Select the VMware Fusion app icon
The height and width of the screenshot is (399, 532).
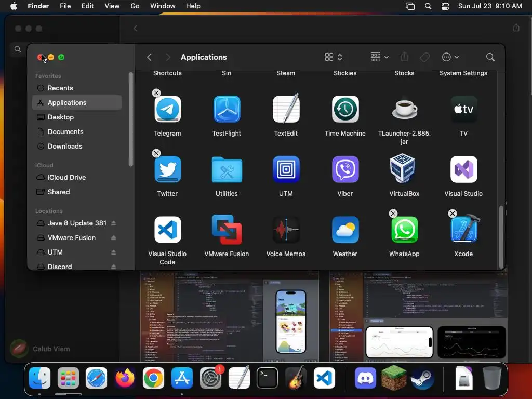coord(227,229)
